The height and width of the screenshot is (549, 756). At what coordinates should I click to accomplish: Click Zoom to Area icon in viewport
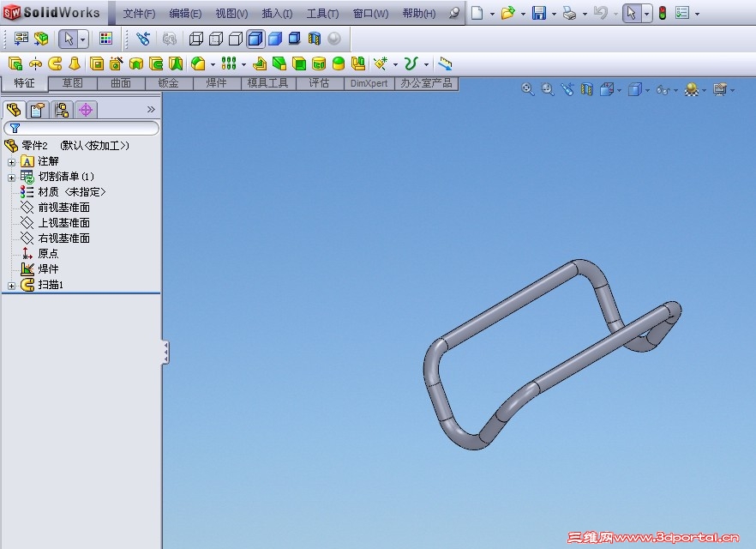(547, 89)
